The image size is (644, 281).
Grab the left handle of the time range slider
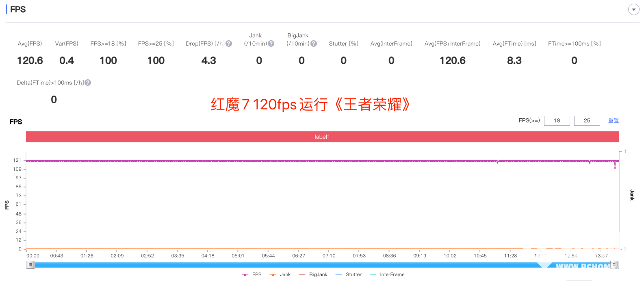30,265
